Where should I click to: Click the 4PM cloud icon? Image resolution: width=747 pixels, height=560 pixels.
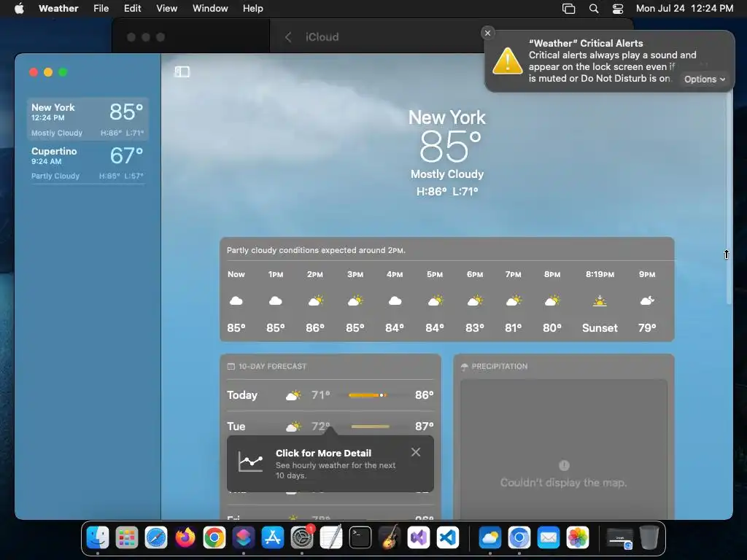click(395, 300)
